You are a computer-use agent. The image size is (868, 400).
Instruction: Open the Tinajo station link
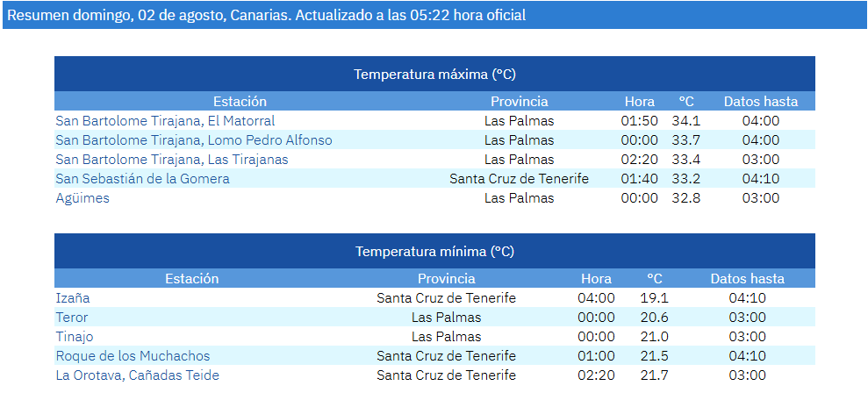coord(75,336)
